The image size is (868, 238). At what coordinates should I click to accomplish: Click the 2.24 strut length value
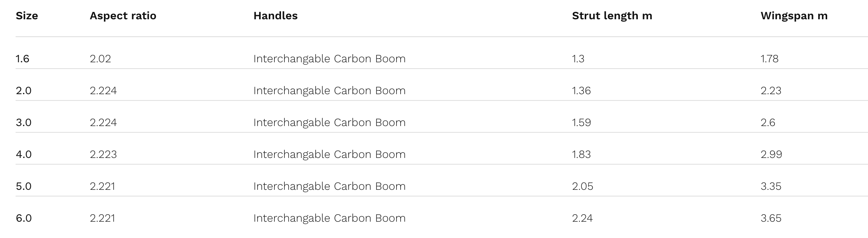(582, 218)
